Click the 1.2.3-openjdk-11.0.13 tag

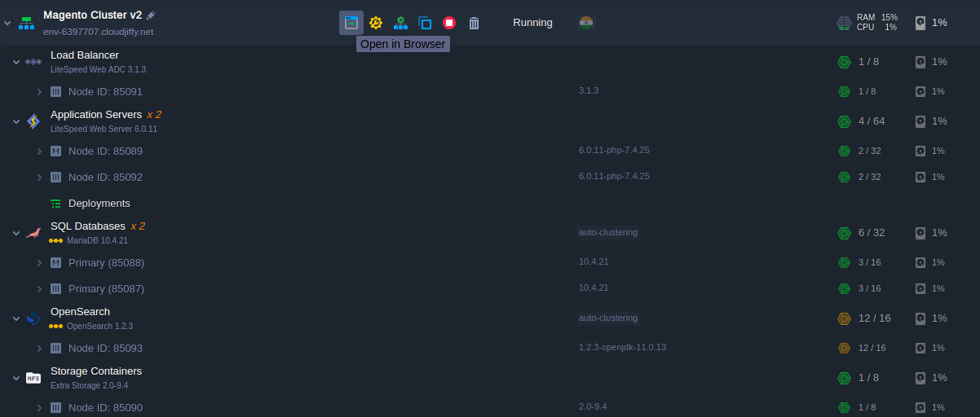click(x=622, y=347)
